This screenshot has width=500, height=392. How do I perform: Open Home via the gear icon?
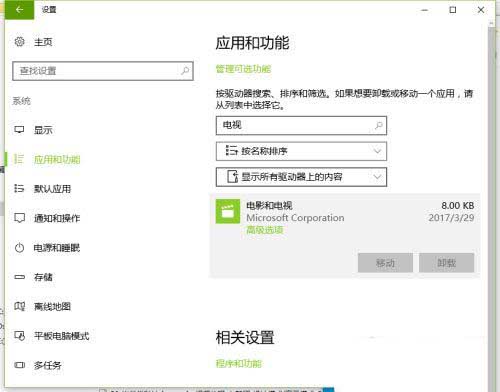point(20,42)
